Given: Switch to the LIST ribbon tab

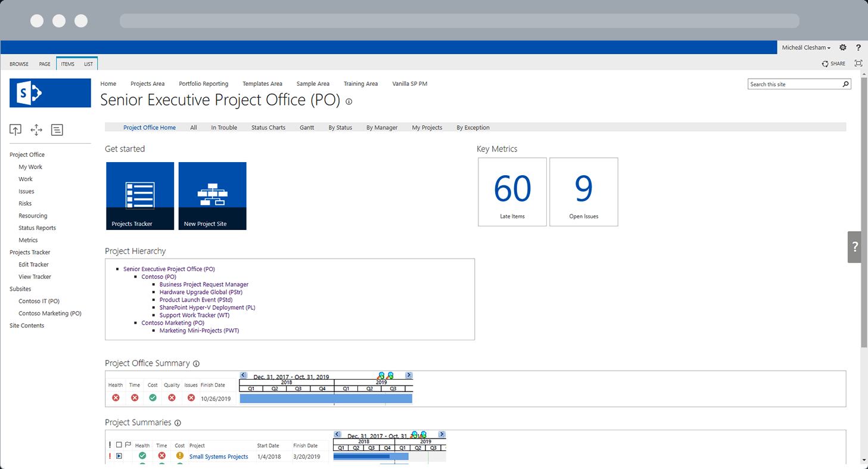Looking at the screenshot, I should (88, 64).
